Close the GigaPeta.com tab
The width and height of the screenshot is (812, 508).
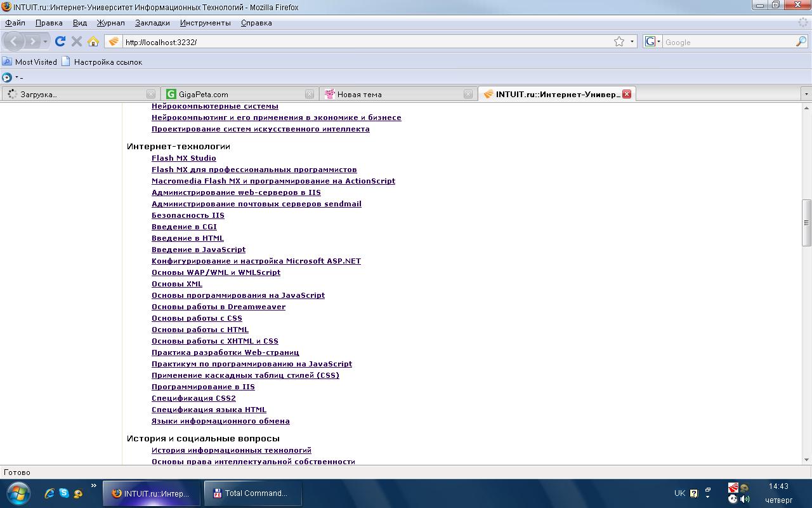click(x=310, y=94)
